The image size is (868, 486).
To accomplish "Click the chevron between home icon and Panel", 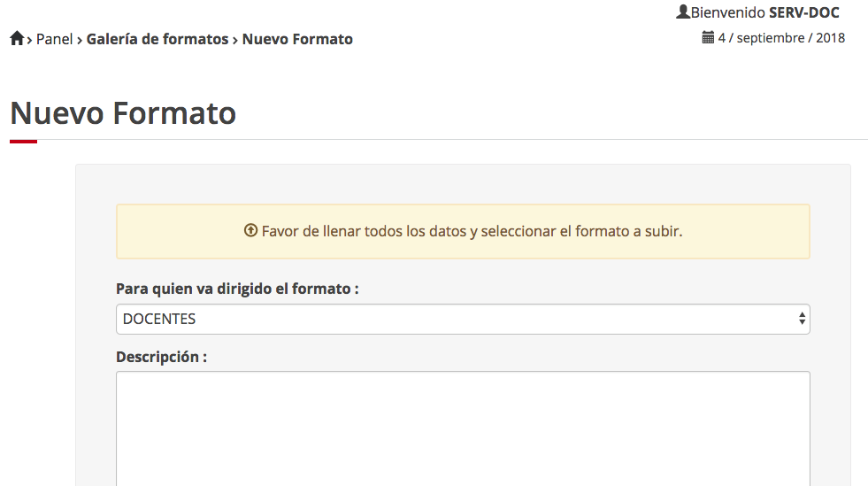I will click(x=30, y=40).
